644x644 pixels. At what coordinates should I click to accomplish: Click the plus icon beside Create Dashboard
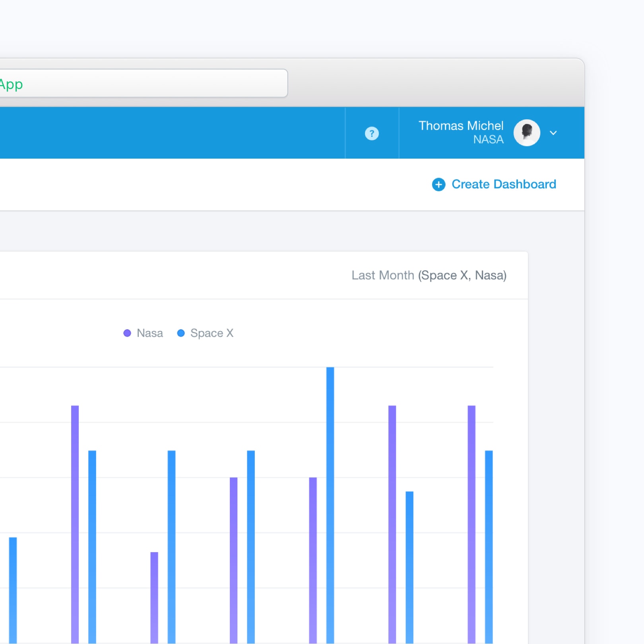click(x=438, y=184)
